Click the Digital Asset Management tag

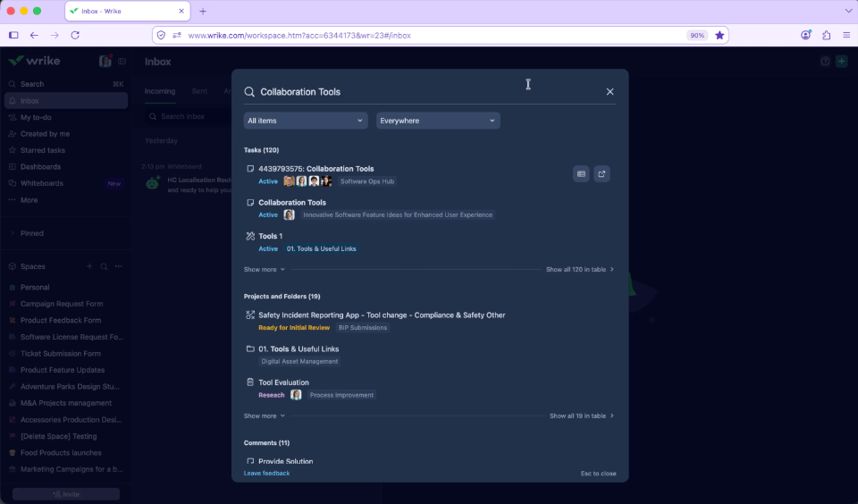[x=299, y=361]
